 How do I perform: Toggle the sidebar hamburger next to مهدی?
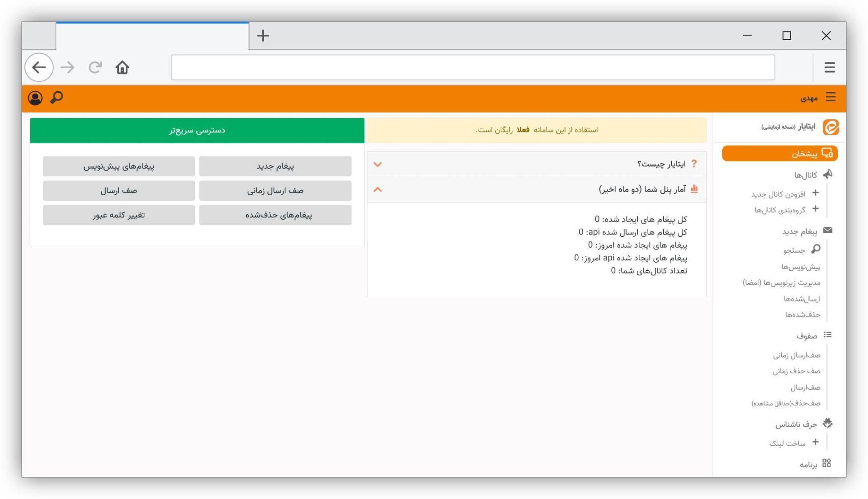click(x=830, y=97)
